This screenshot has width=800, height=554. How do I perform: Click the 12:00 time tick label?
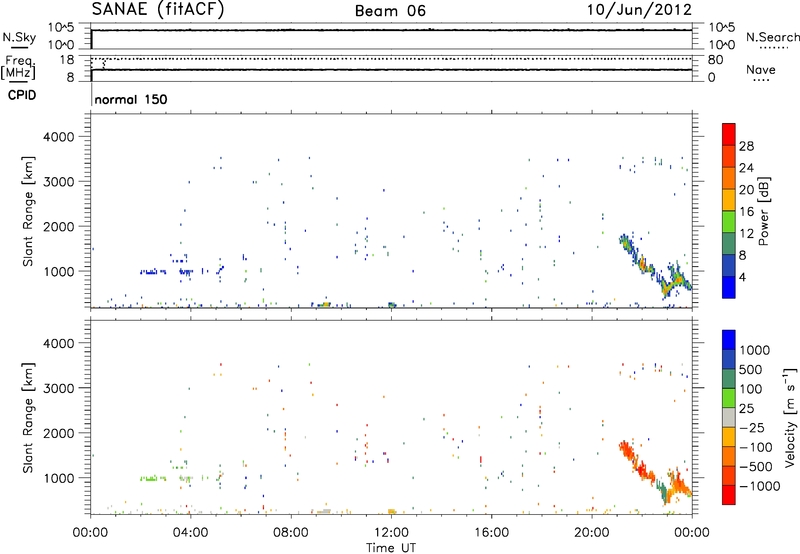point(391,533)
